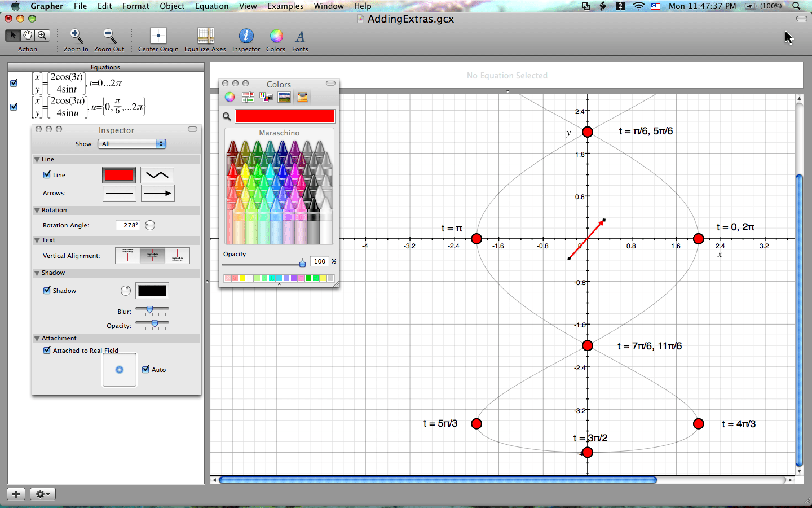Disable the first equation's visibility checkbox

click(14, 83)
